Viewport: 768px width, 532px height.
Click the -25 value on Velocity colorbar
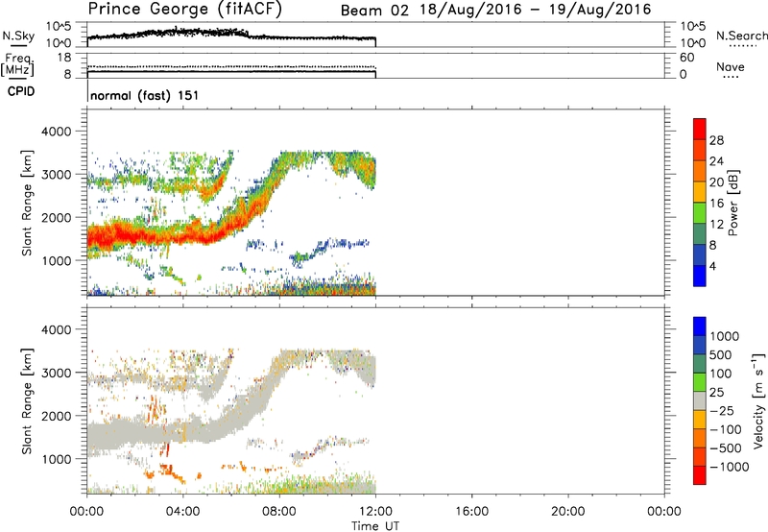click(722, 411)
